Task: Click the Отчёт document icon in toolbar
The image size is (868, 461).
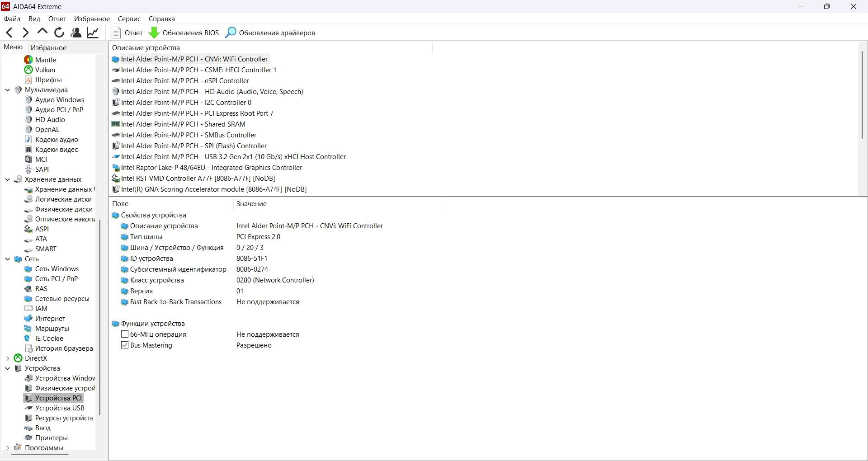Action: (x=116, y=33)
